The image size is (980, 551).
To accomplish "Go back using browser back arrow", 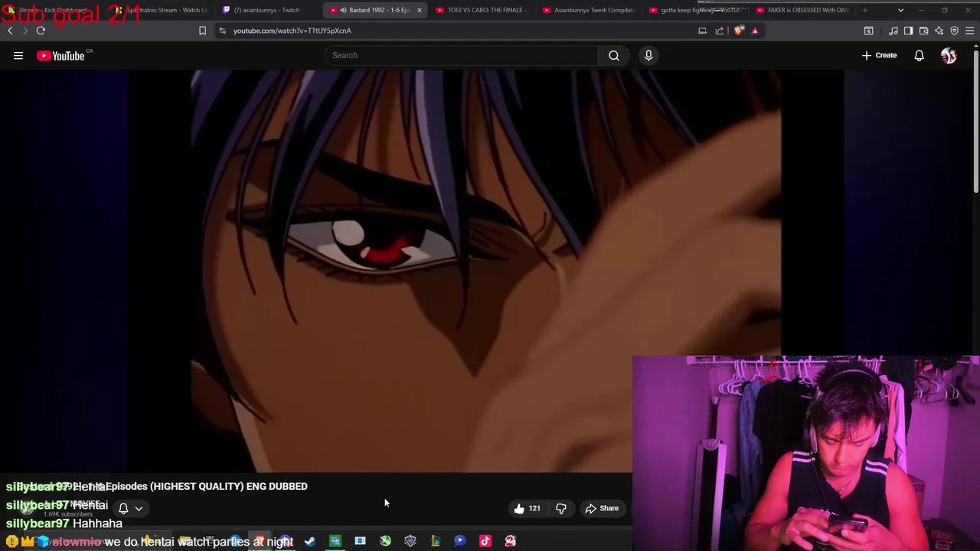I will pyautogui.click(x=10, y=31).
